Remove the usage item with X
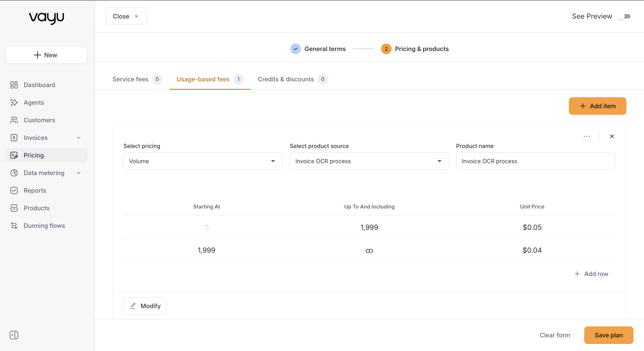This screenshot has height=351, width=644. (612, 136)
